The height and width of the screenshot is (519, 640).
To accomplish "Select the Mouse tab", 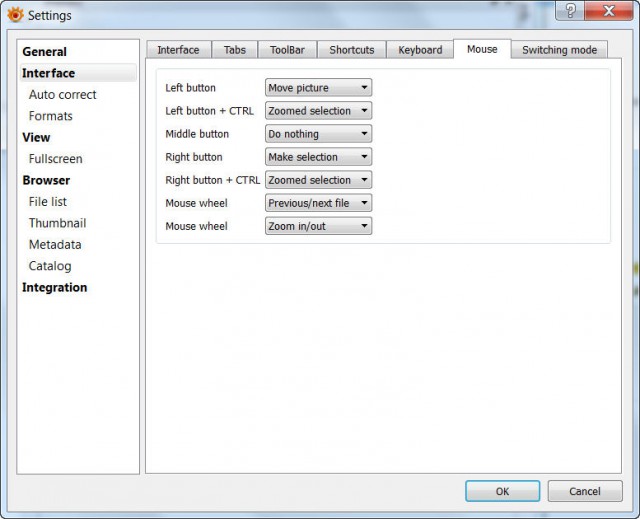I will point(482,49).
